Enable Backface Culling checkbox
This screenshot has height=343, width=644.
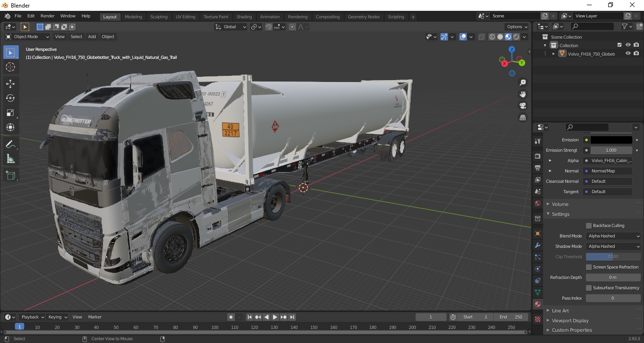(x=589, y=226)
